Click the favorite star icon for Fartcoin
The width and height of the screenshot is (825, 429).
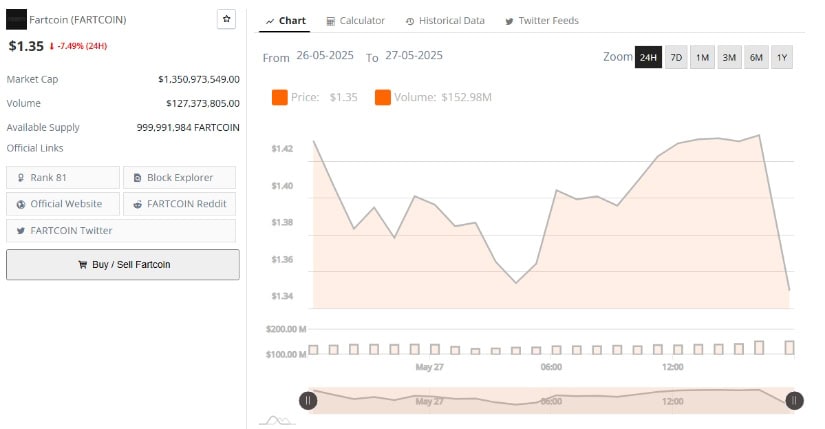point(226,19)
